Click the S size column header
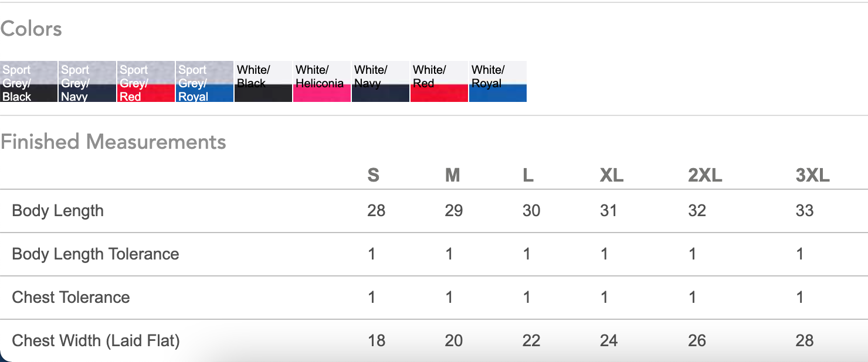868x362 pixels. tap(374, 175)
